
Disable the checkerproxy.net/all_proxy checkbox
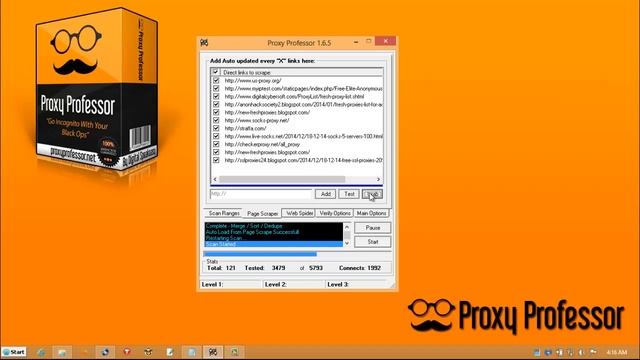click(216, 144)
